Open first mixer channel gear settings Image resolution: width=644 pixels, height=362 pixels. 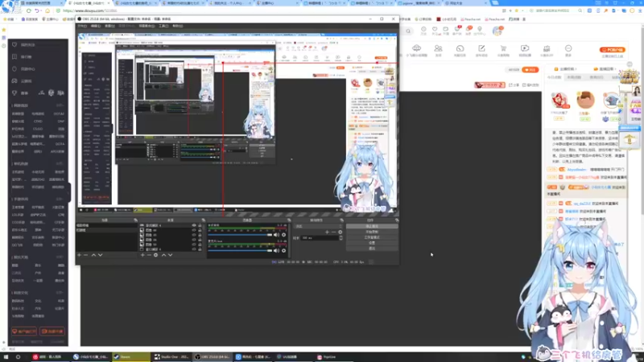[284, 235]
